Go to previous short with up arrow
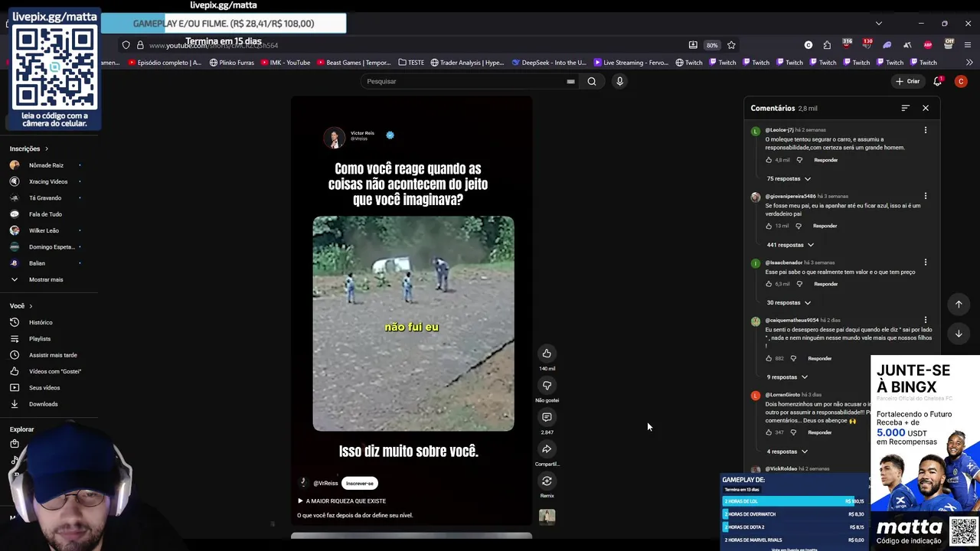Viewport: 980px width, 551px height. point(959,305)
